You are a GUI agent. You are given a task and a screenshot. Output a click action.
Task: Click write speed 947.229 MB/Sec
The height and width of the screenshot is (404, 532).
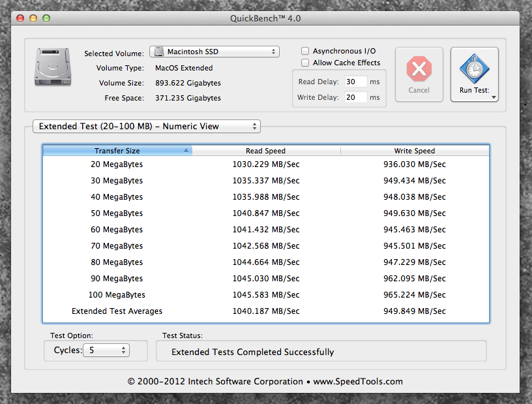coord(415,262)
